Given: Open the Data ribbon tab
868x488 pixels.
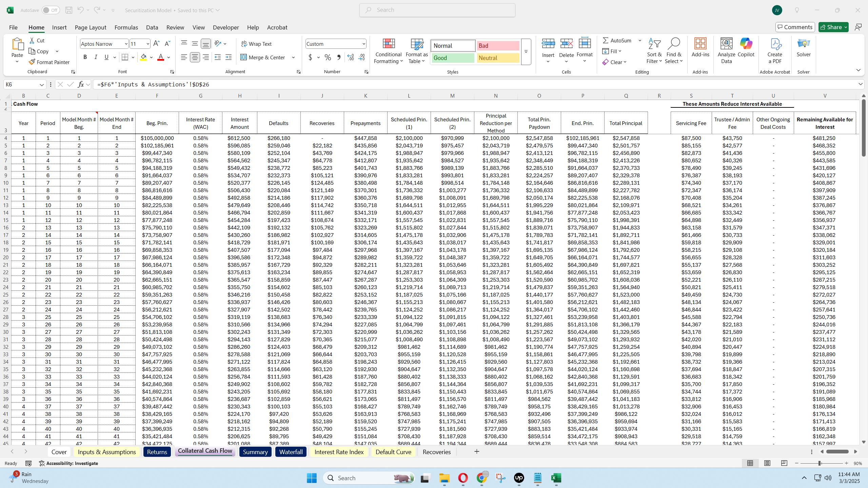Looking at the screenshot, I should pos(152,27).
